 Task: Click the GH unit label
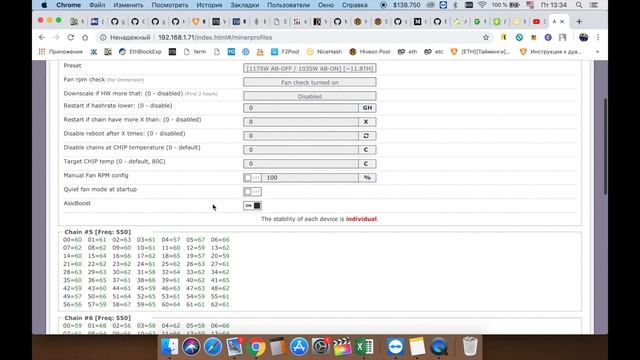pos(367,108)
